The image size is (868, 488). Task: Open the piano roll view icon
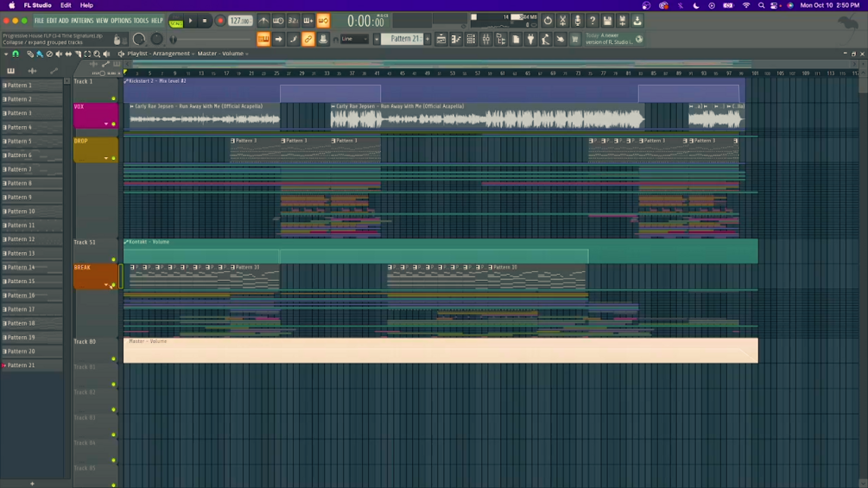pos(456,39)
